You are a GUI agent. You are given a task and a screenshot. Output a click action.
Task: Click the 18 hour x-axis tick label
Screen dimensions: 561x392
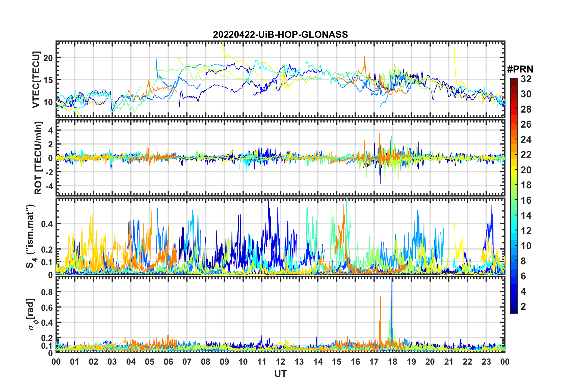click(x=393, y=362)
